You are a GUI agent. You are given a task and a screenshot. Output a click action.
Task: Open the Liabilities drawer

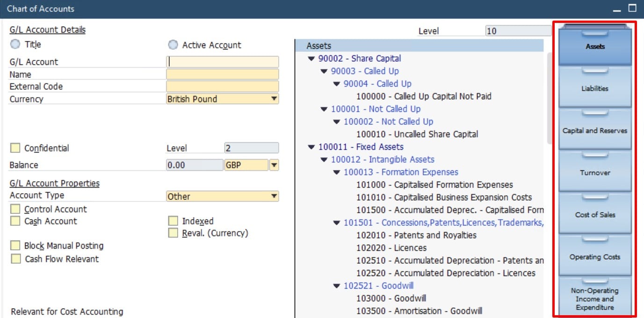tap(594, 88)
